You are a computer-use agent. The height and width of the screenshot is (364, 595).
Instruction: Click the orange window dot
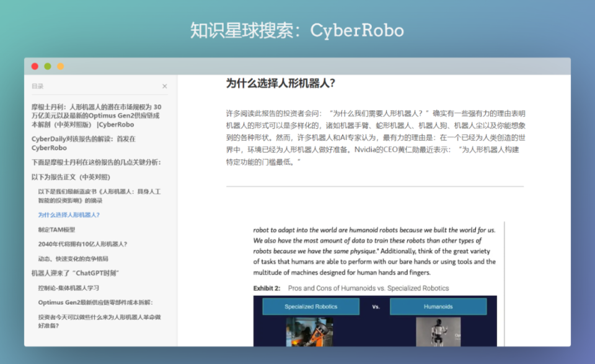pyautogui.click(x=60, y=66)
